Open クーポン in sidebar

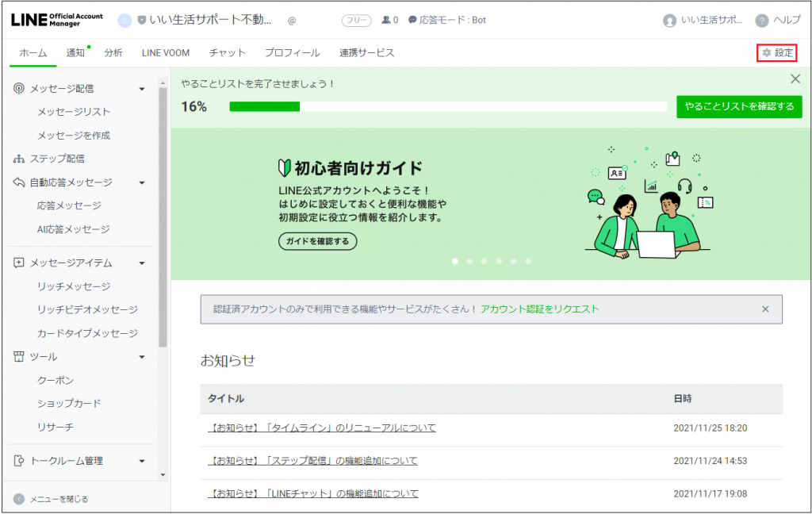tap(55, 380)
